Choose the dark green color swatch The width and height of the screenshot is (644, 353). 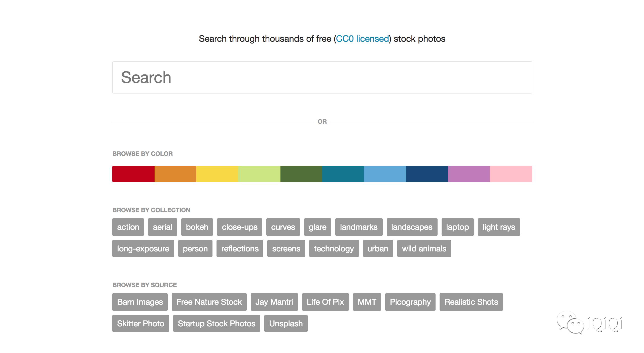pos(301,174)
